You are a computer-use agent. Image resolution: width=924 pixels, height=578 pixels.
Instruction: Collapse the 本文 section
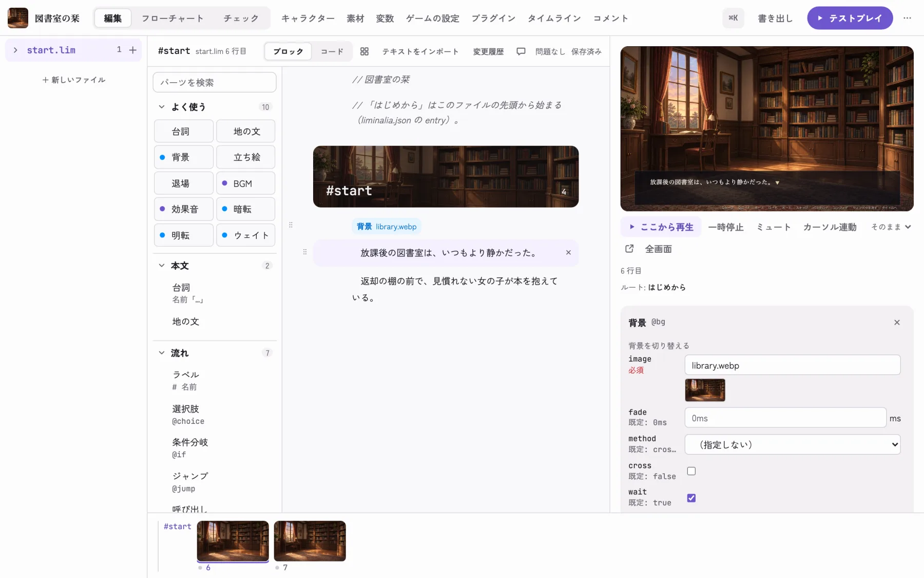[x=162, y=266]
